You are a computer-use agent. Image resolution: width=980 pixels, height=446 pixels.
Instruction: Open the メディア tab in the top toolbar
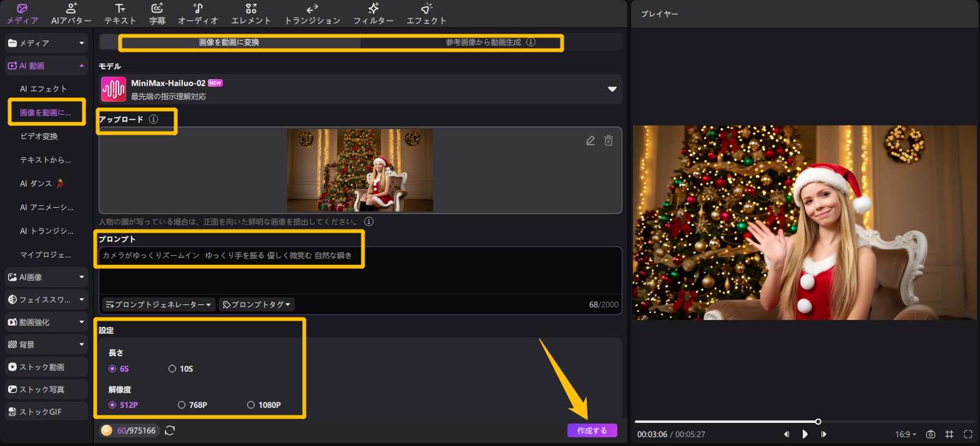click(x=22, y=14)
